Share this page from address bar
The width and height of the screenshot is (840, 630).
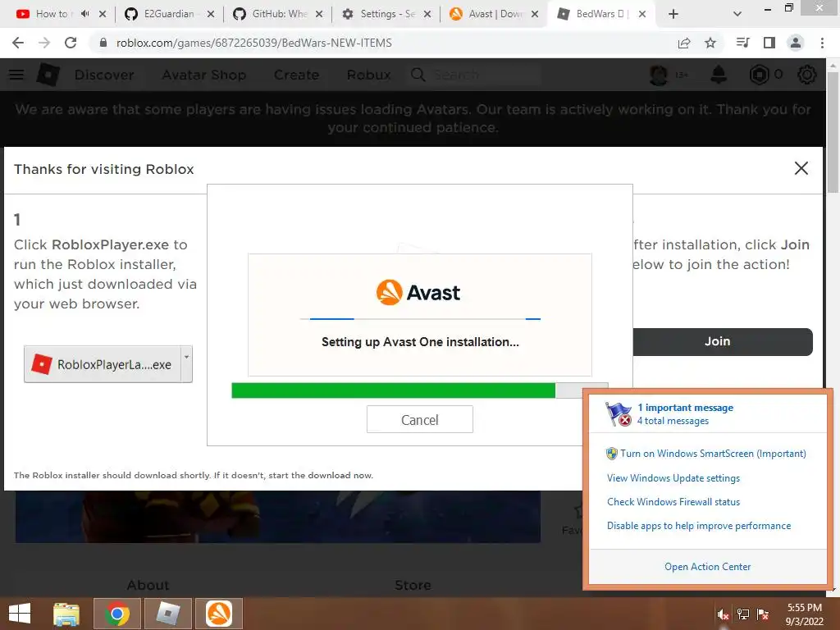[684, 43]
